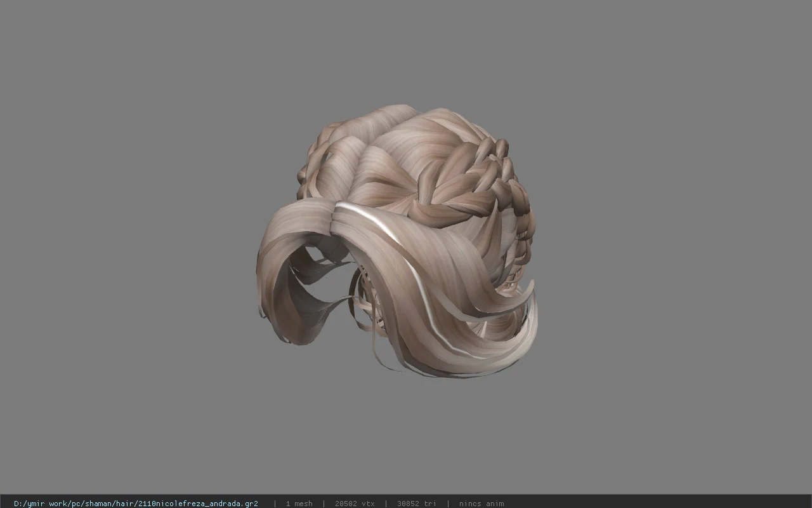Viewport: 812px width, 508px height.
Task: Click the hair model in viewport
Action: coord(398,241)
